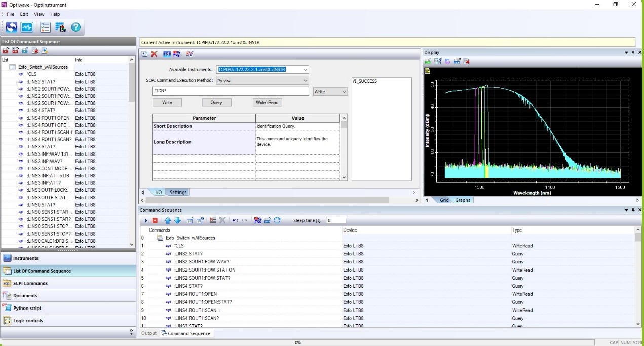
Task: Click the purple icon in Display toolbar
Action: pyautogui.click(x=447, y=61)
